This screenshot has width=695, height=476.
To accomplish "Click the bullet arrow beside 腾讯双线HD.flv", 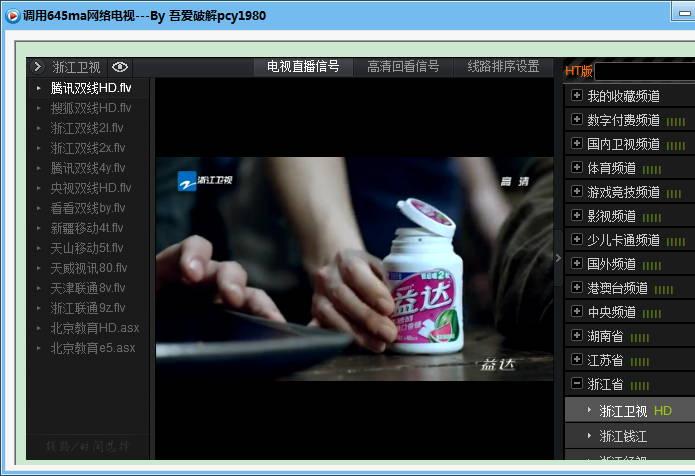I will coord(39,88).
